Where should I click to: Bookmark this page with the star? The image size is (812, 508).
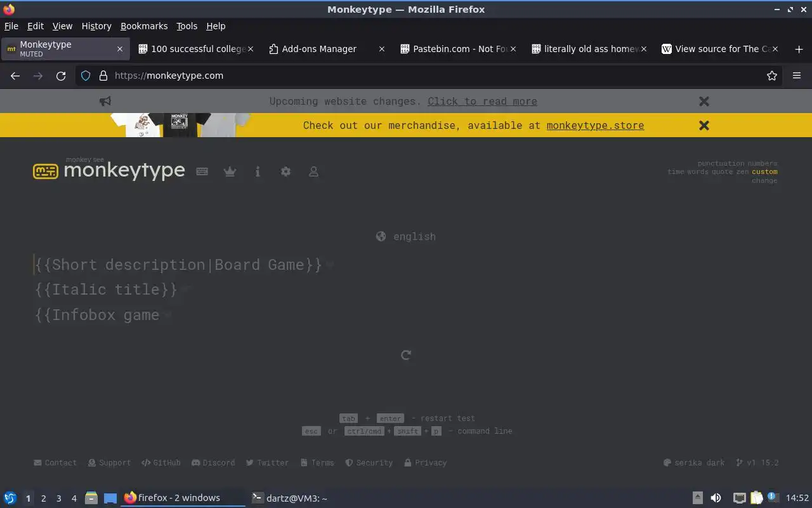click(772, 76)
